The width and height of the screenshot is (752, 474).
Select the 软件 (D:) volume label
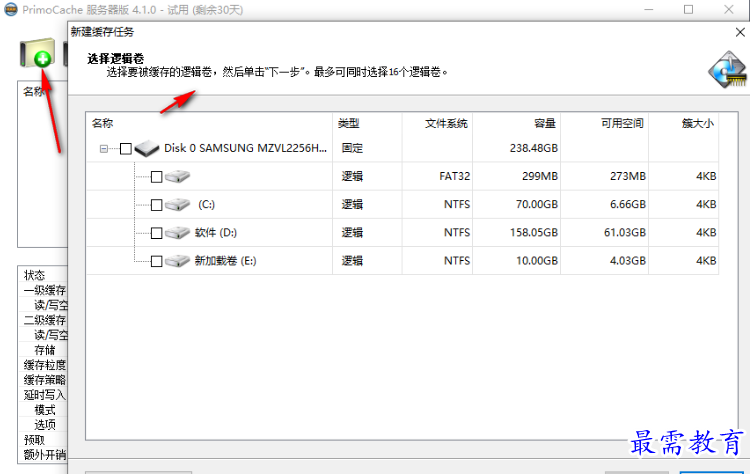215,233
